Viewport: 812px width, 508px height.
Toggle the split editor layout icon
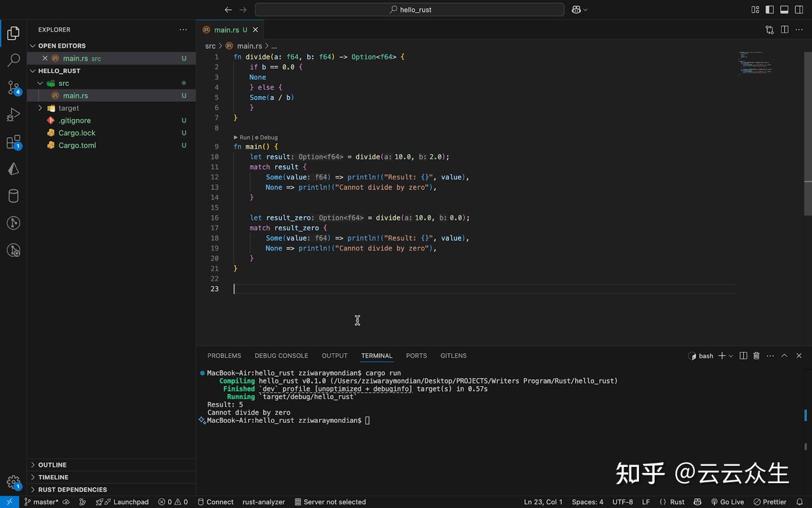click(x=785, y=29)
